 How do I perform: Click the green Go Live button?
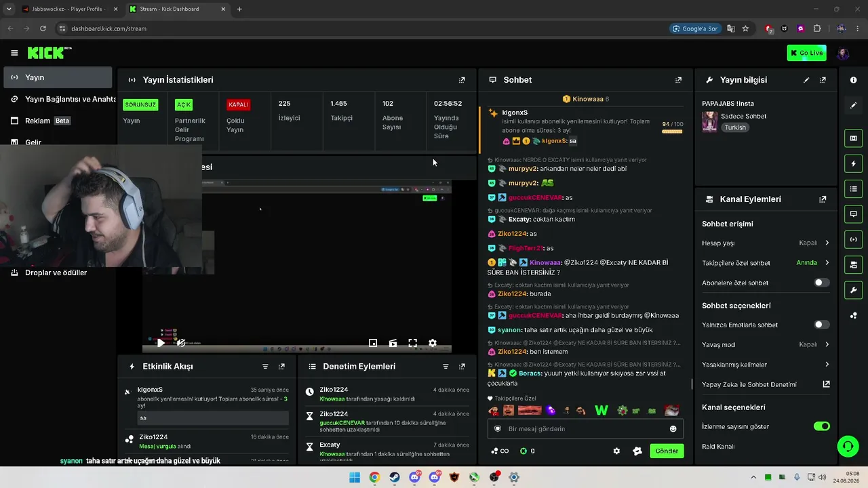coord(806,53)
